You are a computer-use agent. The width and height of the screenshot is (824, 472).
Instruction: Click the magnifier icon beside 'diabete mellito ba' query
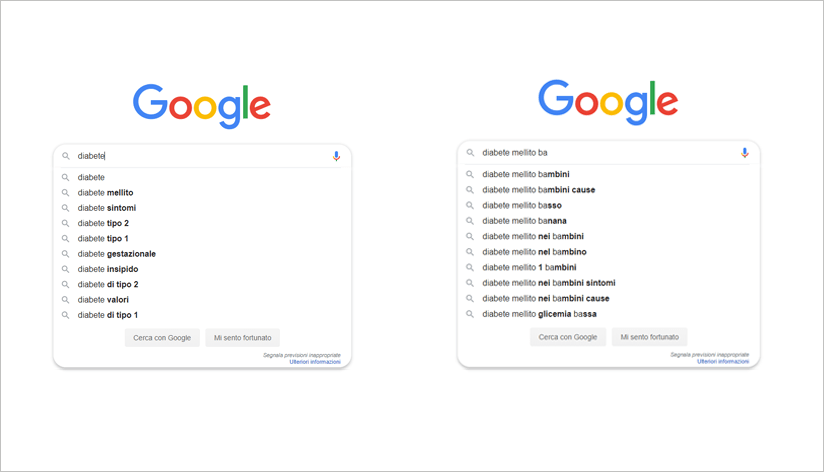[470, 153]
